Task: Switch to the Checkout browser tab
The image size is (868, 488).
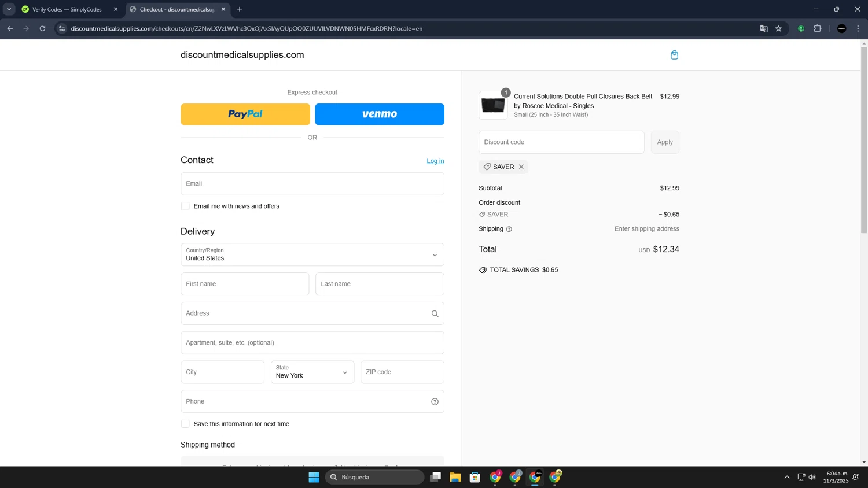Action: point(176,9)
